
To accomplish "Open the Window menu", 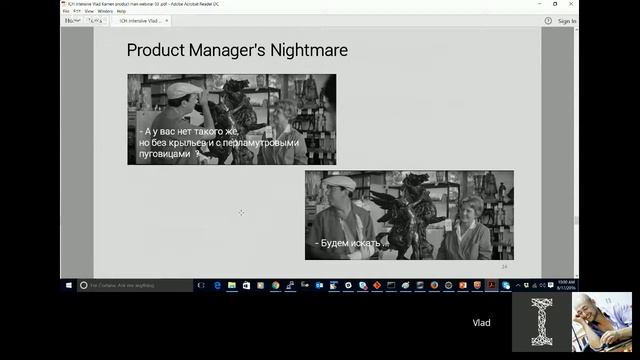I will pos(105,11).
